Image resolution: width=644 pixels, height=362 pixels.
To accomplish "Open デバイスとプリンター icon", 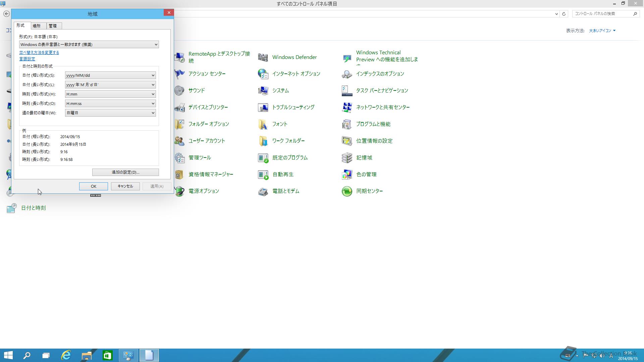I will (x=179, y=108).
